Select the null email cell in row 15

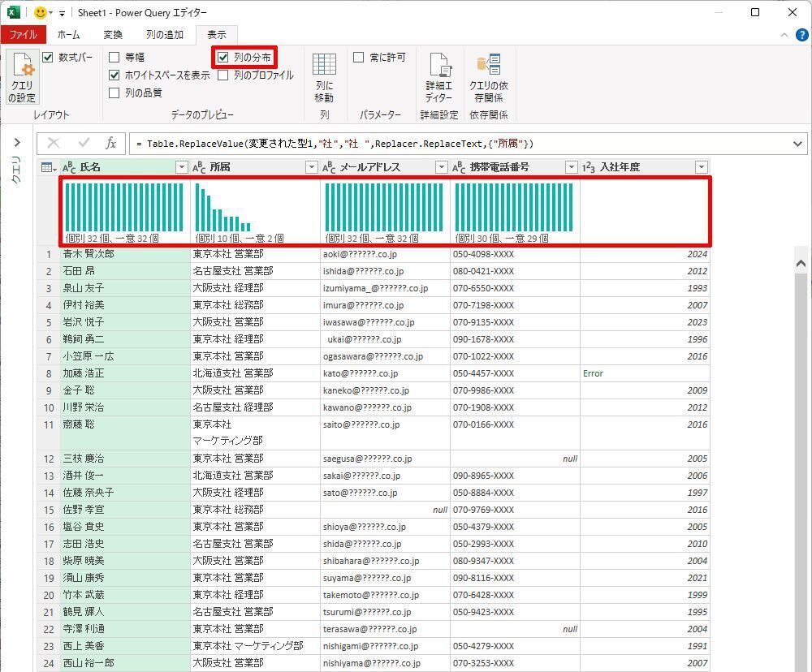(385, 510)
